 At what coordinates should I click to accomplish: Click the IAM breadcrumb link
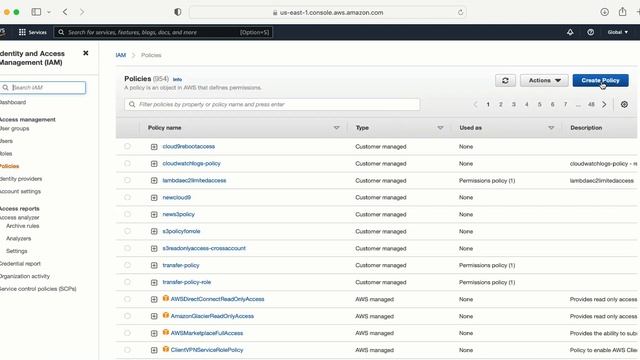click(x=121, y=55)
